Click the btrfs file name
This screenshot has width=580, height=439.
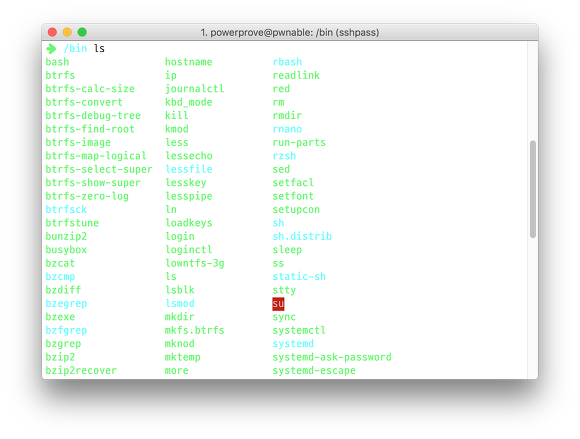point(60,75)
